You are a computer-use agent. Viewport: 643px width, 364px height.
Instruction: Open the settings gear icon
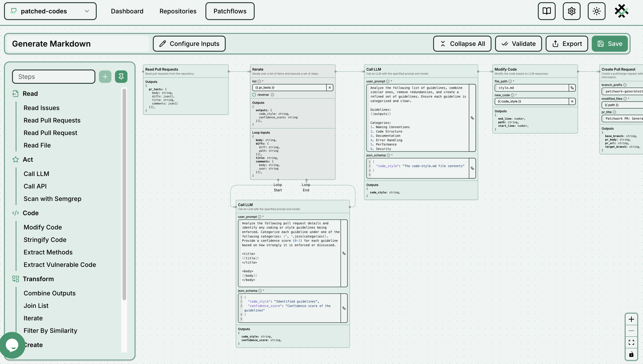[x=571, y=11]
